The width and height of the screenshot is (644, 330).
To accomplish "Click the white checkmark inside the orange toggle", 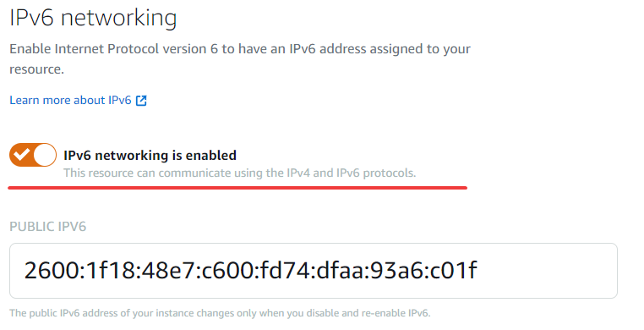I will pyautogui.click(x=21, y=155).
